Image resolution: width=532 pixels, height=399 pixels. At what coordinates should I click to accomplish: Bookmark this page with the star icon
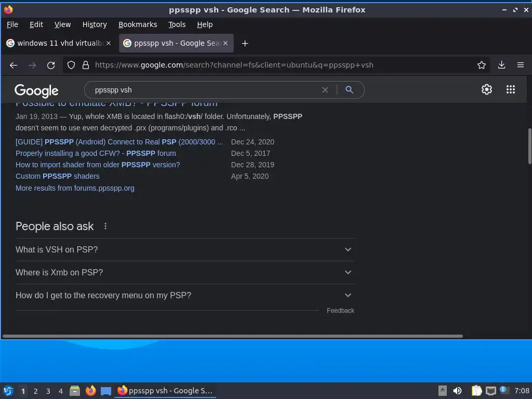482,65
